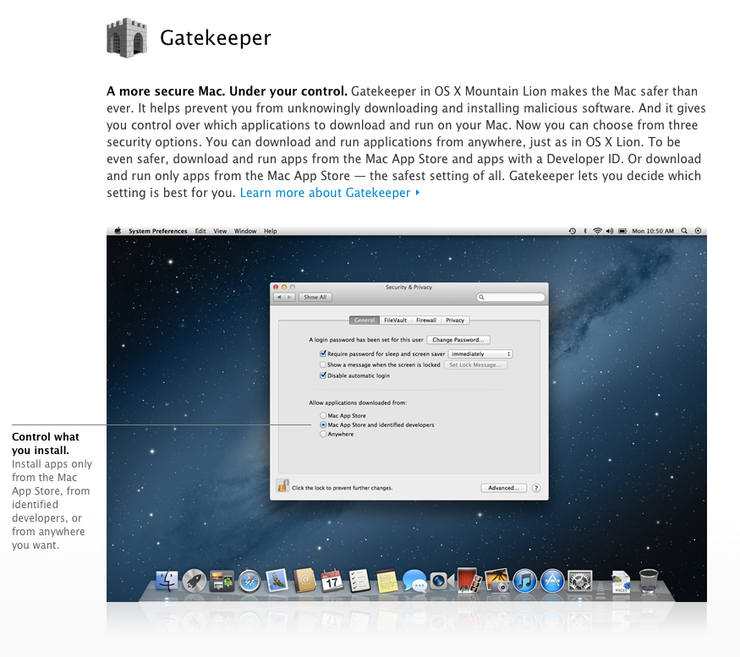The height and width of the screenshot is (657, 740).
Task: Click the help question mark button
Action: click(x=536, y=488)
